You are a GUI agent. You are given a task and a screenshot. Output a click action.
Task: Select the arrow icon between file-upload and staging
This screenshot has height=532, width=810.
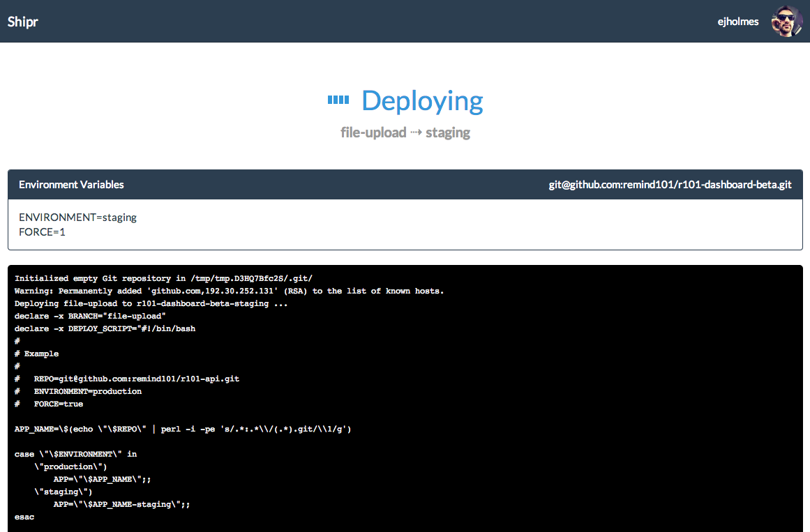(x=417, y=132)
